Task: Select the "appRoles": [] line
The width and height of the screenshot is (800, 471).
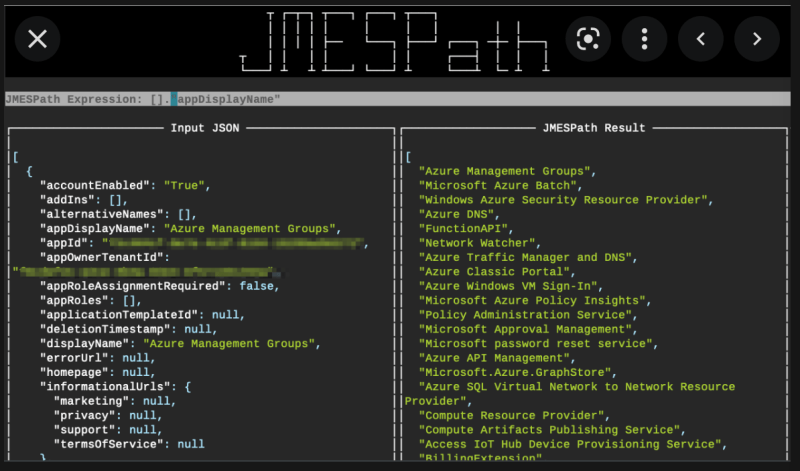Action: 91,301
